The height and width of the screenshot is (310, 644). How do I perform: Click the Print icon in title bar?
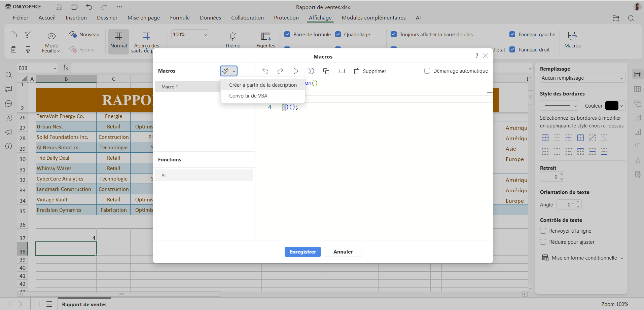[74, 7]
